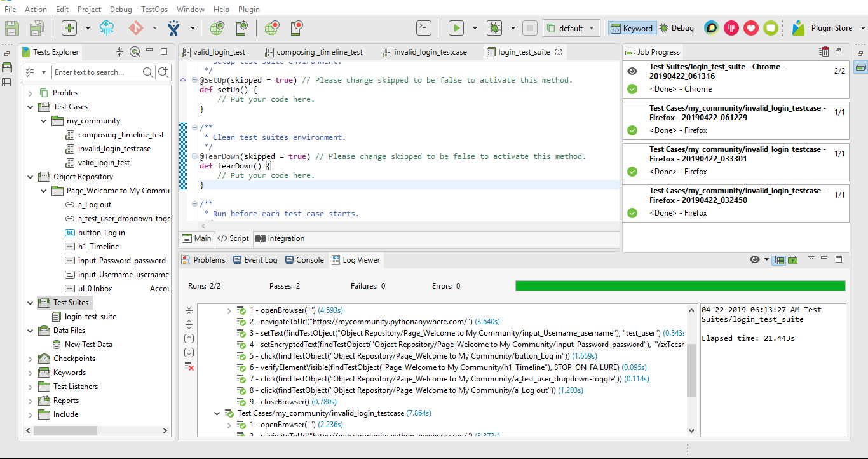Viewport: 868px width, 459px height.
Task: Collapse the Object Repository tree node
Action: click(x=31, y=177)
